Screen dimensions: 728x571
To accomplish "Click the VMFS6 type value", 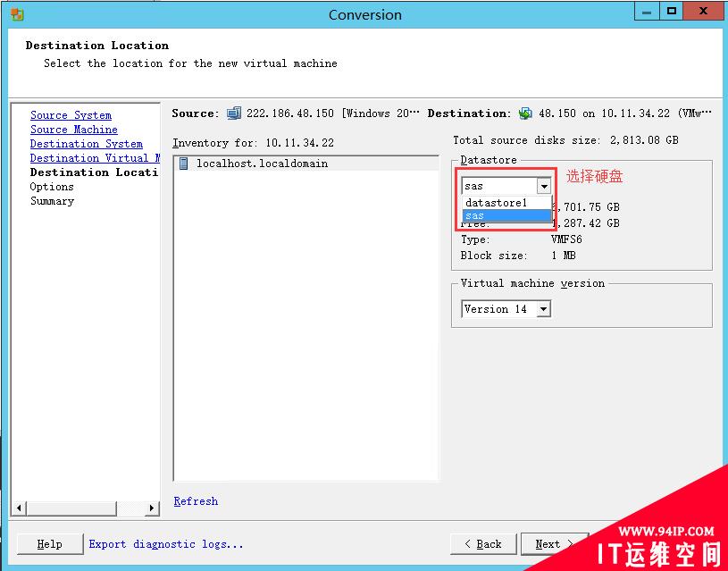I will coord(566,239).
